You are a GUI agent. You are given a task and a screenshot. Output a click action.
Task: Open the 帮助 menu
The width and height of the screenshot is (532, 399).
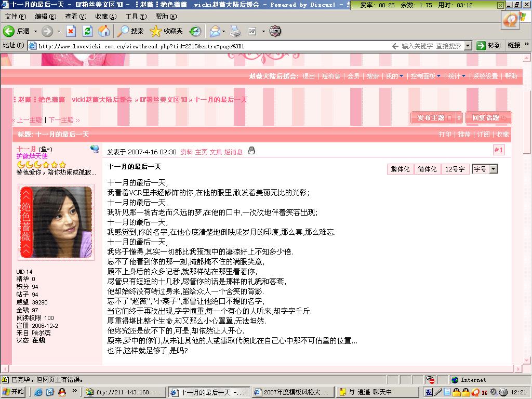point(166,17)
